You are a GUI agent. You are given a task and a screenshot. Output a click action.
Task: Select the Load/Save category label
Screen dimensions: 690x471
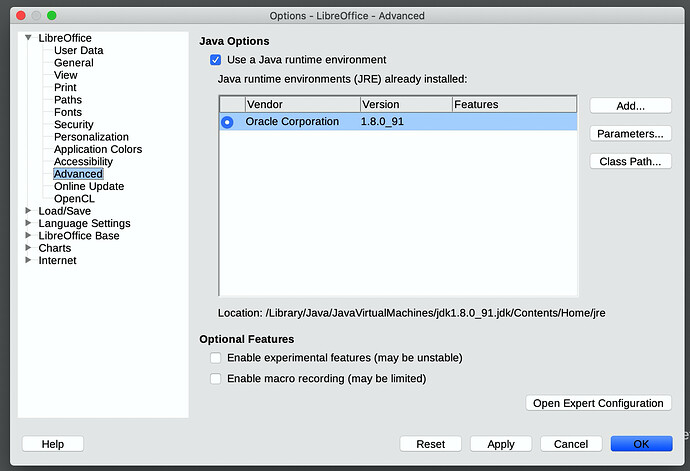tap(65, 211)
